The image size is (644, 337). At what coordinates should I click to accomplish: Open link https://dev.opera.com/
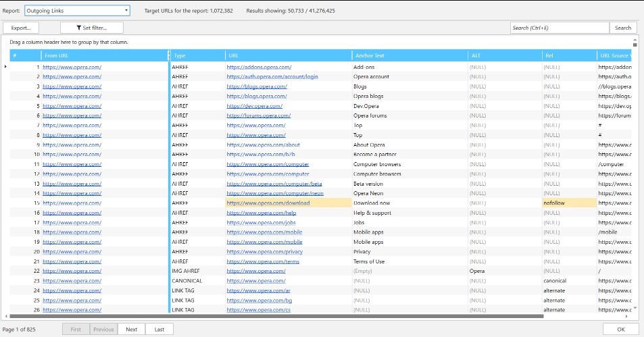(255, 106)
